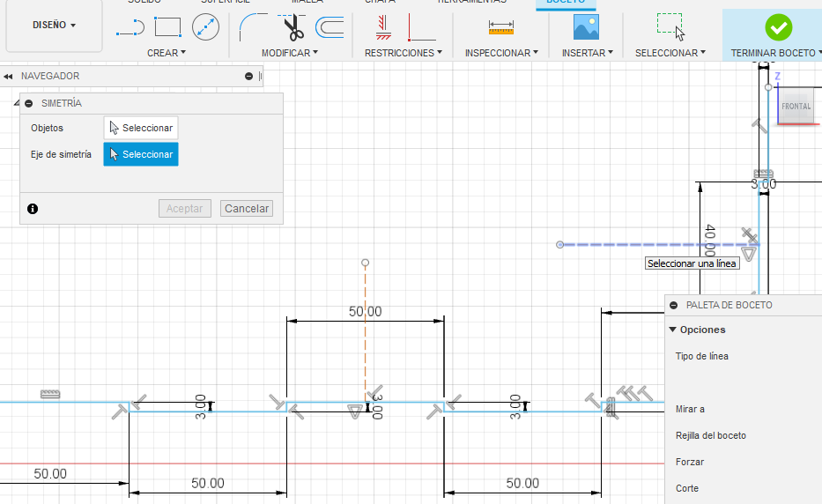
Task: Select the Line tool icon
Action: [x=130, y=27]
